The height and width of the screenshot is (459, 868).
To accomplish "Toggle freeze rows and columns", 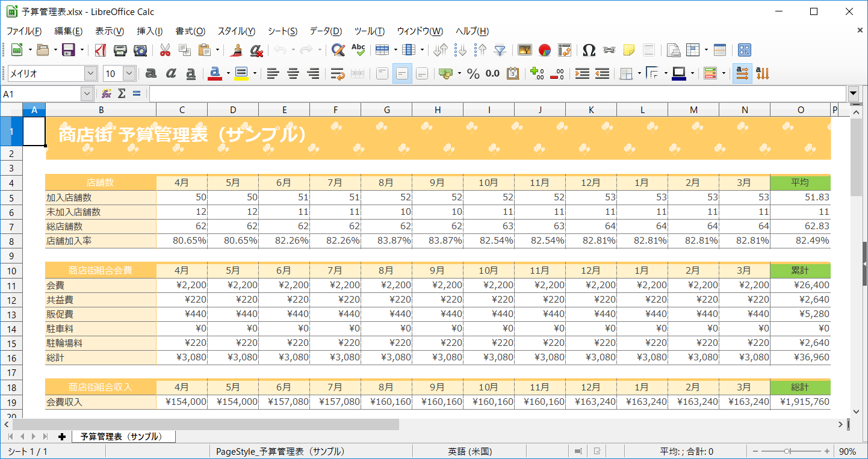I will point(693,50).
